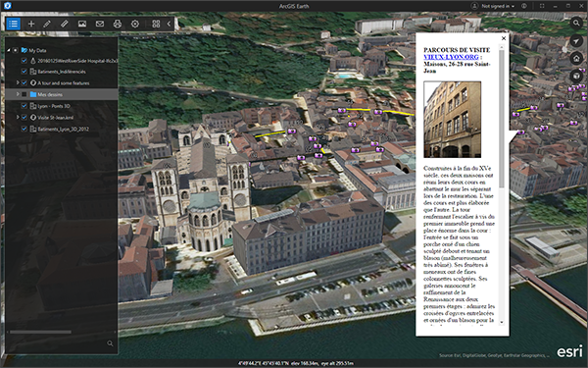Open the four-squares apps grid icon
588x368 pixels.
click(x=156, y=24)
